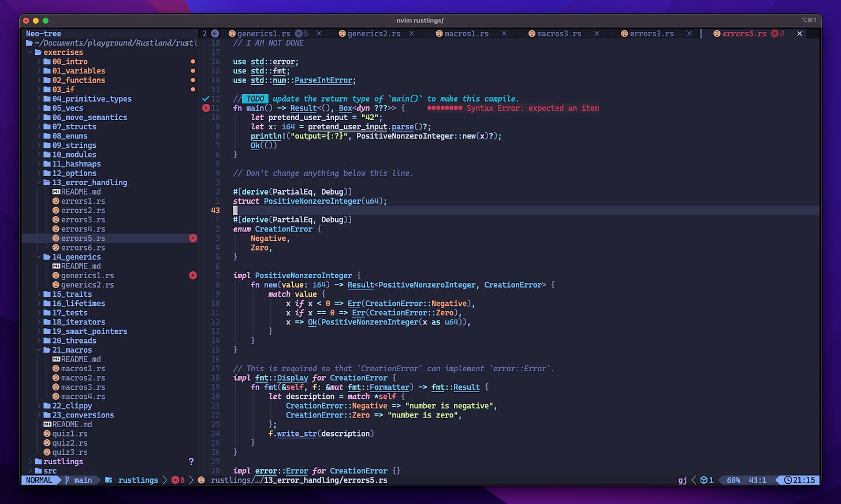Viewport: 841px width, 504px height.
Task: Click the git branch icon in statusline
Action: [x=68, y=480]
